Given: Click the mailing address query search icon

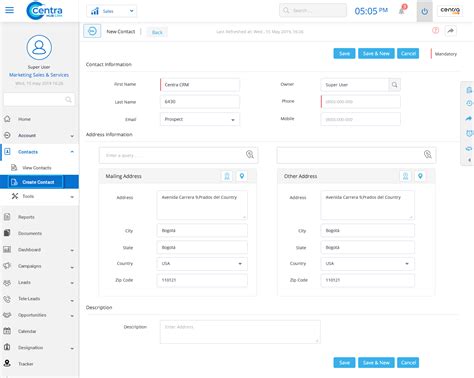Looking at the screenshot, I should tap(250, 154).
